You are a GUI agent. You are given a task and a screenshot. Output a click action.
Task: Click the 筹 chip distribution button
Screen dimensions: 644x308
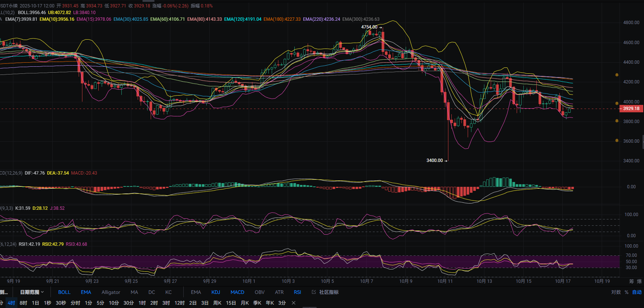coord(631,281)
